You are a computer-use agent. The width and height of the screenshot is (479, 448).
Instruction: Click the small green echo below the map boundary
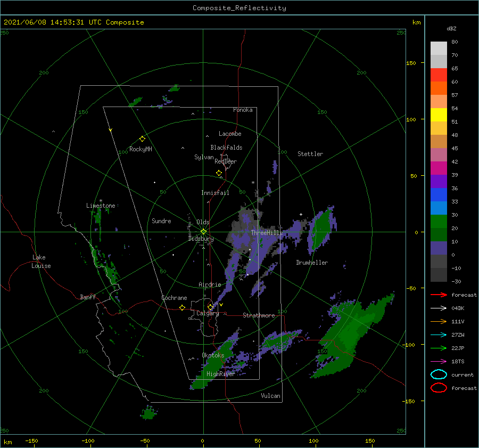tap(149, 413)
